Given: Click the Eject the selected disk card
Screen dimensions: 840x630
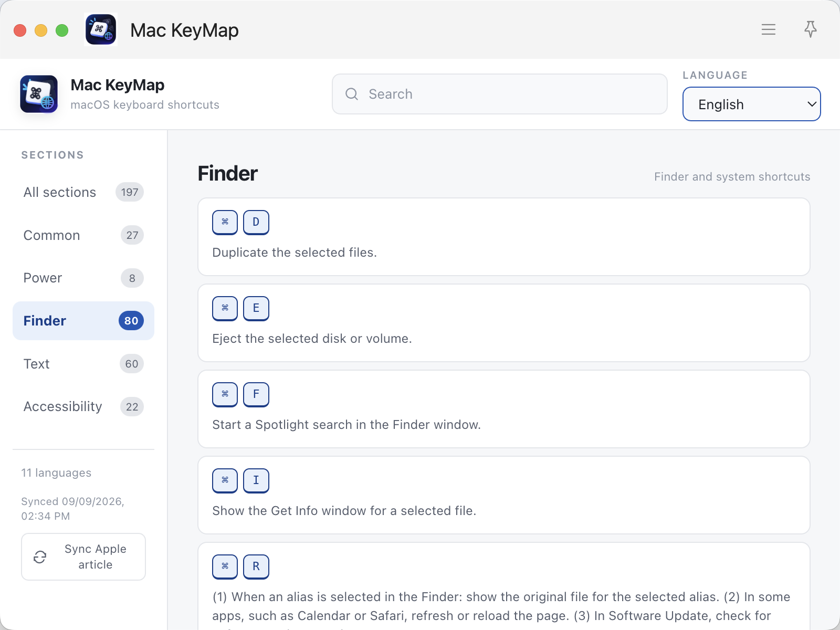Looking at the screenshot, I should pos(504,323).
